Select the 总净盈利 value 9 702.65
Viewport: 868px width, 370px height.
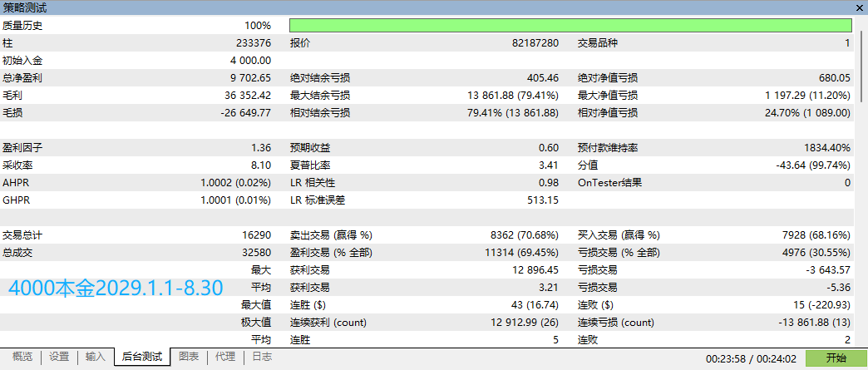[251, 78]
